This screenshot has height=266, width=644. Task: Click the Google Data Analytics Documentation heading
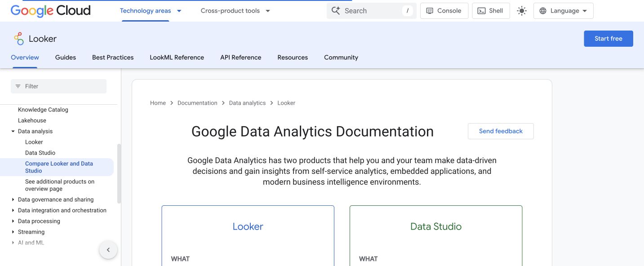pos(312,131)
